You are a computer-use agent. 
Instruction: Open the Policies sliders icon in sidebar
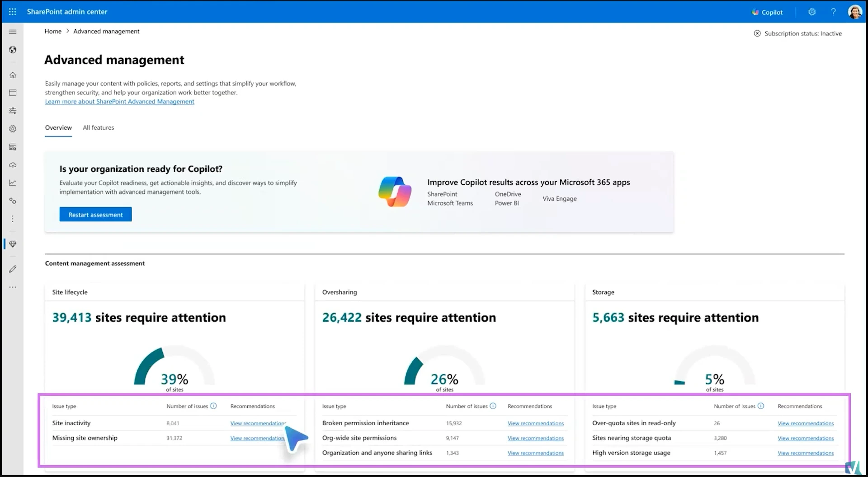click(13, 111)
